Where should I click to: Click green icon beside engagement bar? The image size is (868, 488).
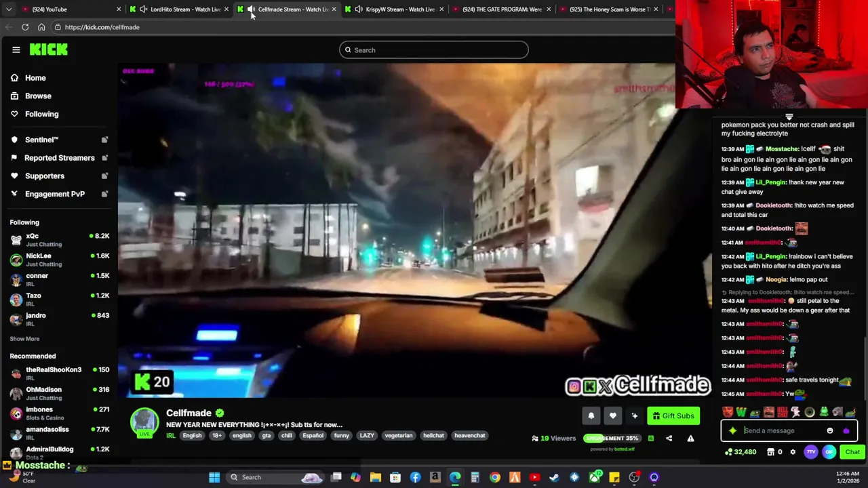[x=651, y=439]
